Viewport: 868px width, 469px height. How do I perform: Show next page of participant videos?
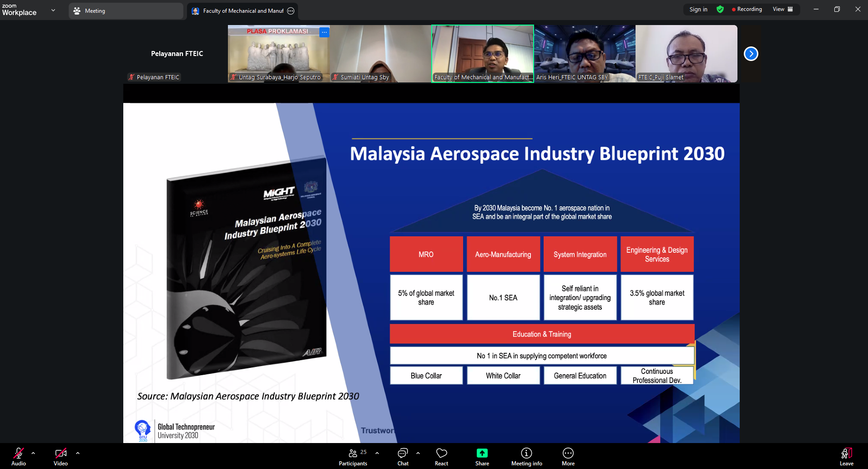tap(751, 54)
